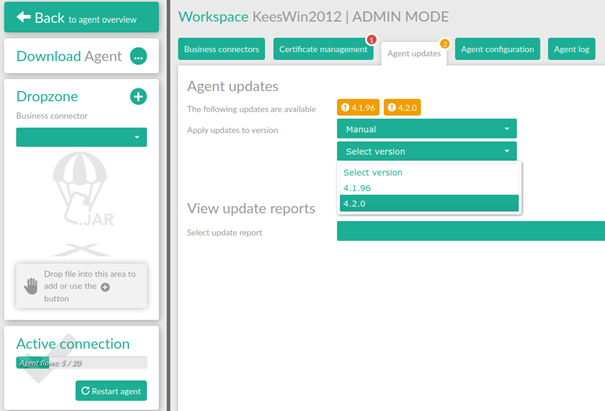Click the Dropzone plus icon
This screenshot has width=605, height=411.
coord(138,97)
